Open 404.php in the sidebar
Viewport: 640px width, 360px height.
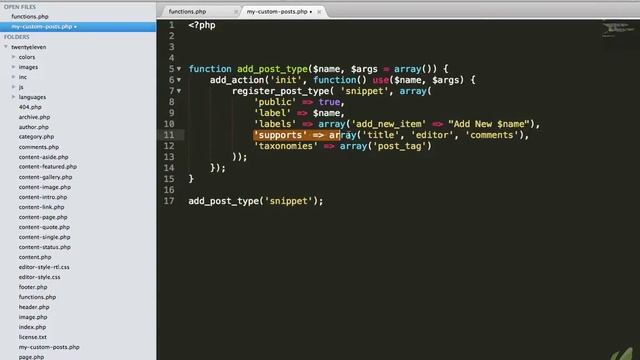pyautogui.click(x=30, y=107)
